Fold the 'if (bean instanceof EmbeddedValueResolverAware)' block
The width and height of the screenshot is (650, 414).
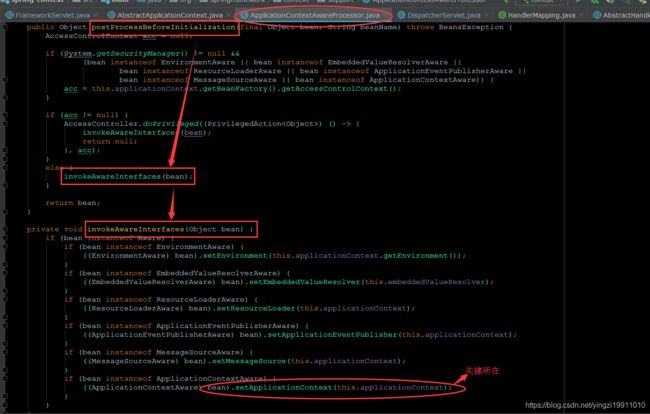pos(5,274)
